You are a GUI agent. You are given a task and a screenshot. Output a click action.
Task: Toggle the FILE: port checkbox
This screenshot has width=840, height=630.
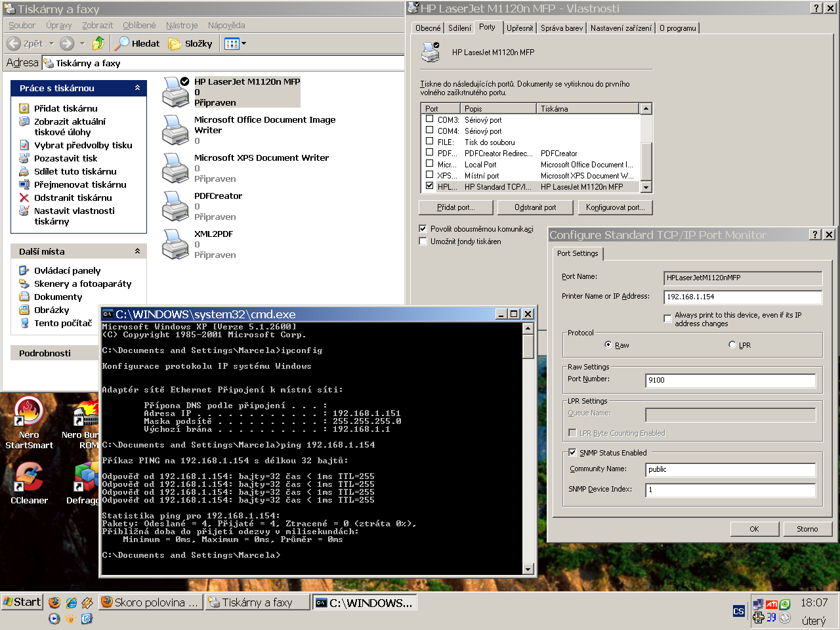[x=430, y=141]
